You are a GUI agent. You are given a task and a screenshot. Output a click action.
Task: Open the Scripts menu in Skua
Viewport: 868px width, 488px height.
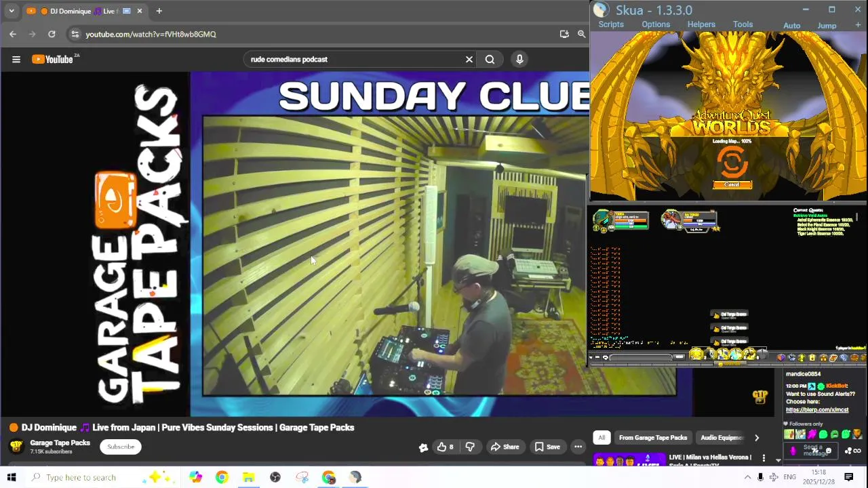611,24
